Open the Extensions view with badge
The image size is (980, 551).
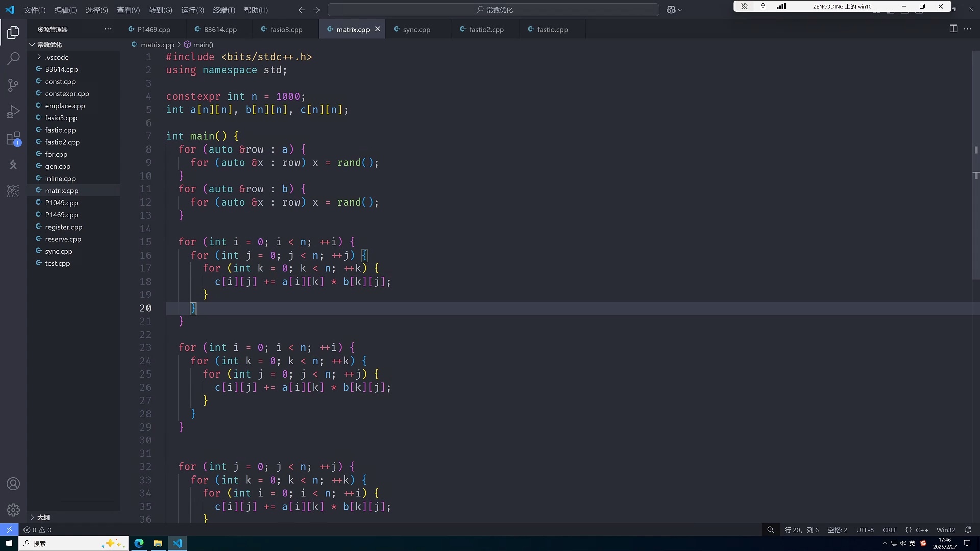pyautogui.click(x=13, y=139)
